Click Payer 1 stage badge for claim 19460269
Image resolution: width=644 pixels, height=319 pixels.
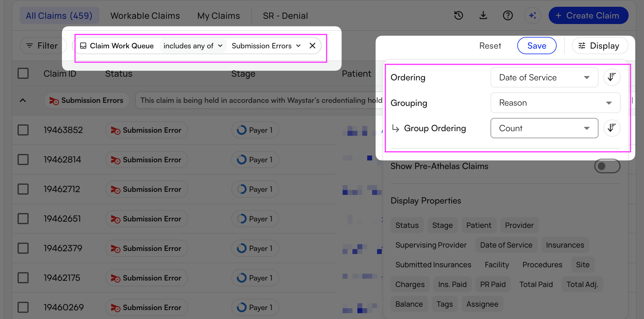[x=255, y=307]
